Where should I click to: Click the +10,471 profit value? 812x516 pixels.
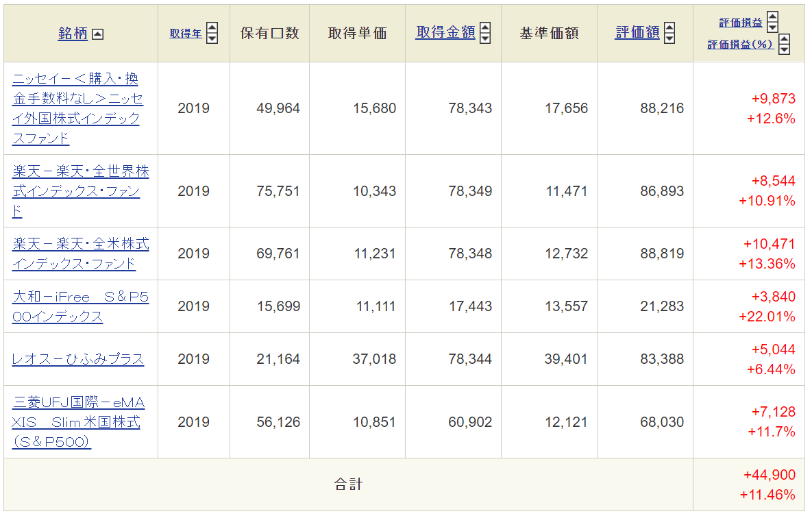[x=769, y=243]
